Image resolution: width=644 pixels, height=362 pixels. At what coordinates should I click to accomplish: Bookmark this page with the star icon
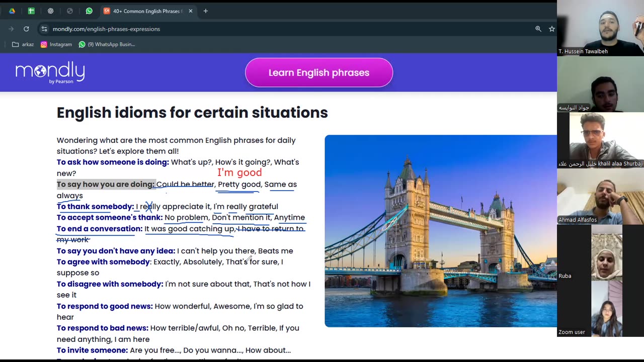(x=551, y=29)
